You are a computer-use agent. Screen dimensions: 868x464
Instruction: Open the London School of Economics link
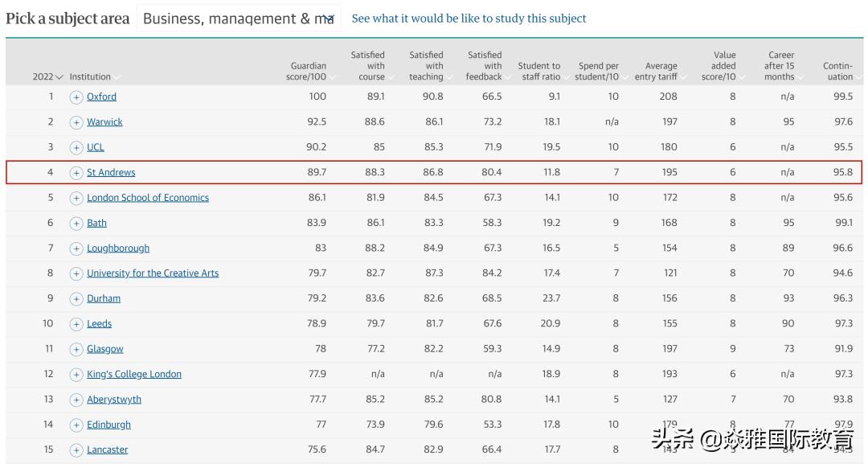[x=148, y=198]
